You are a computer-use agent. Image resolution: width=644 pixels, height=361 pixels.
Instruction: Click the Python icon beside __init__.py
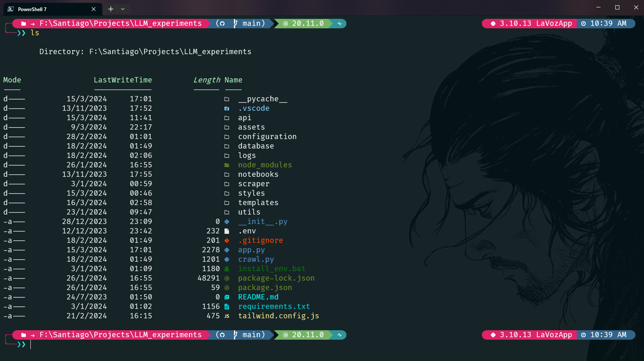(x=227, y=222)
